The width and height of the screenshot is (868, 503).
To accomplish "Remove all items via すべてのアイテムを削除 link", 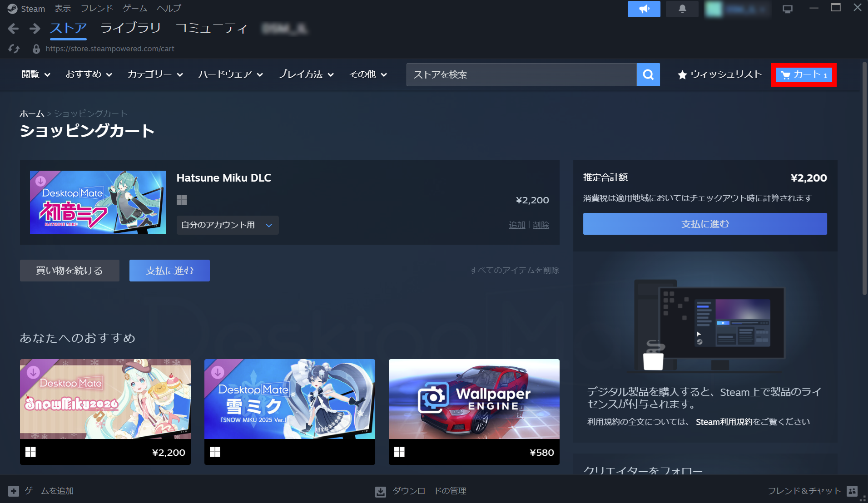I will click(514, 270).
